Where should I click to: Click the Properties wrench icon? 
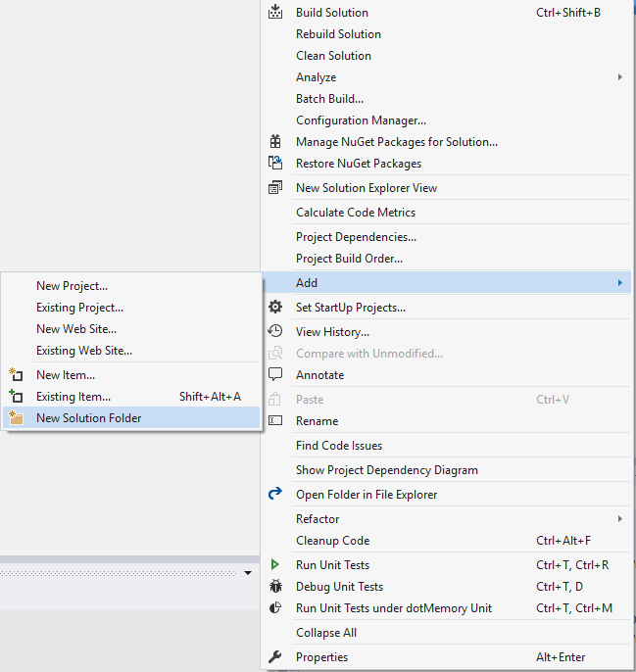(275, 657)
